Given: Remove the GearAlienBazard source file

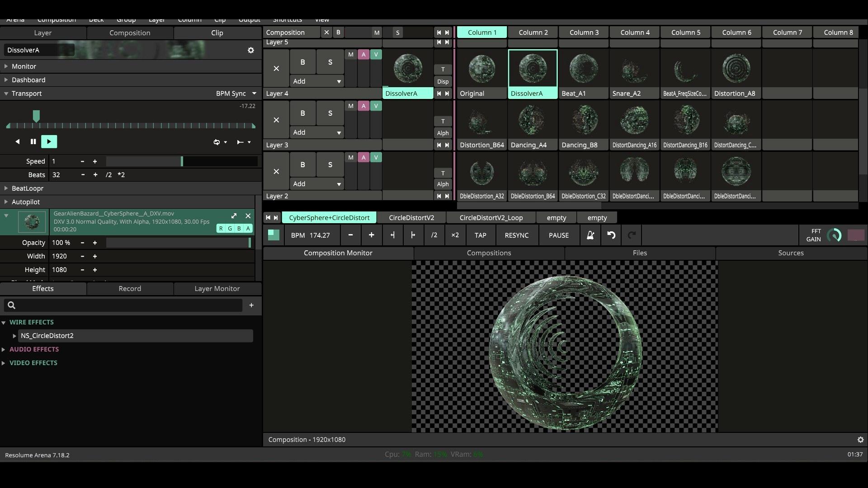Looking at the screenshot, I should click(248, 216).
